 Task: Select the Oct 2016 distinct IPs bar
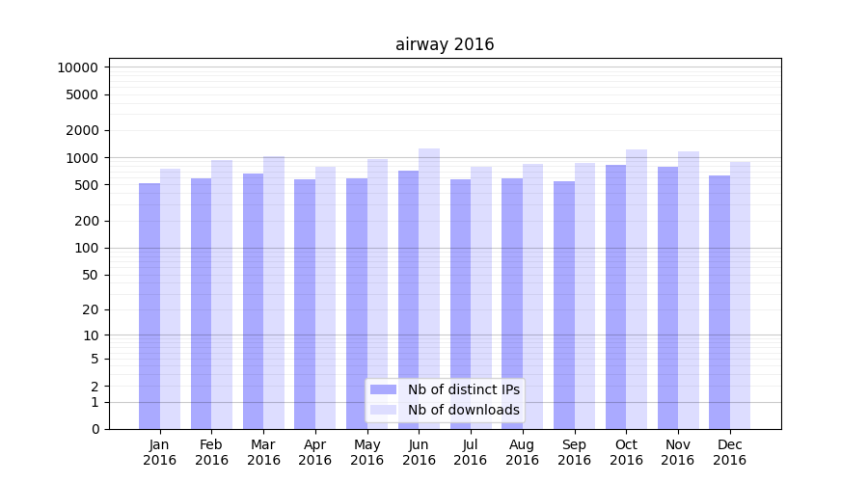pos(615,297)
